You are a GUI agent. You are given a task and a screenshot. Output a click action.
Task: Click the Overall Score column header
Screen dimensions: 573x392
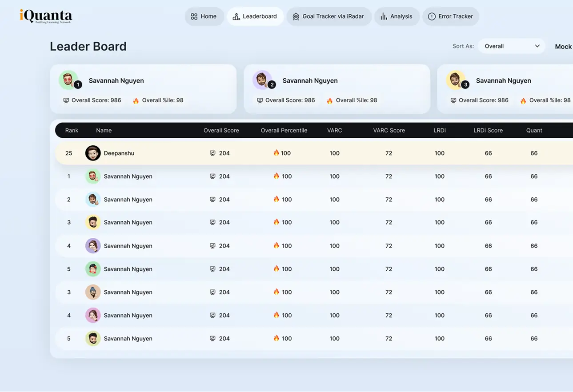[221, 130]
